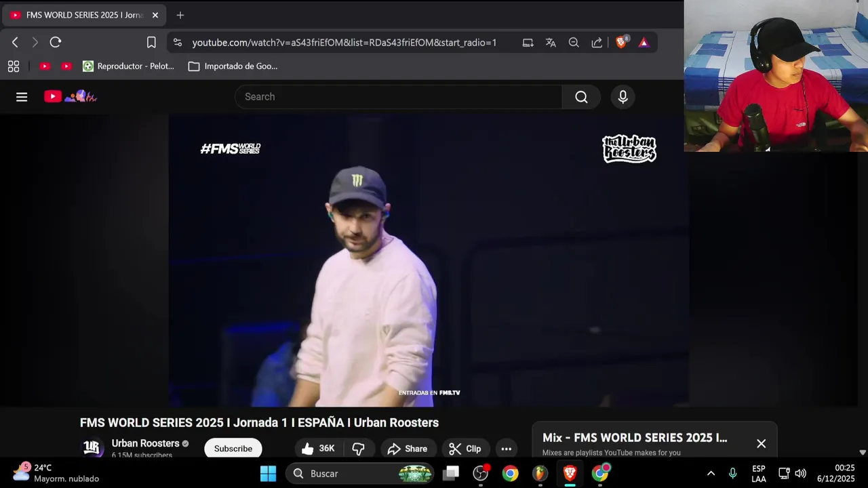Open the Urban Roosters channel name link
The width and height of the screenshot is (868, 488).
point(145,443)
